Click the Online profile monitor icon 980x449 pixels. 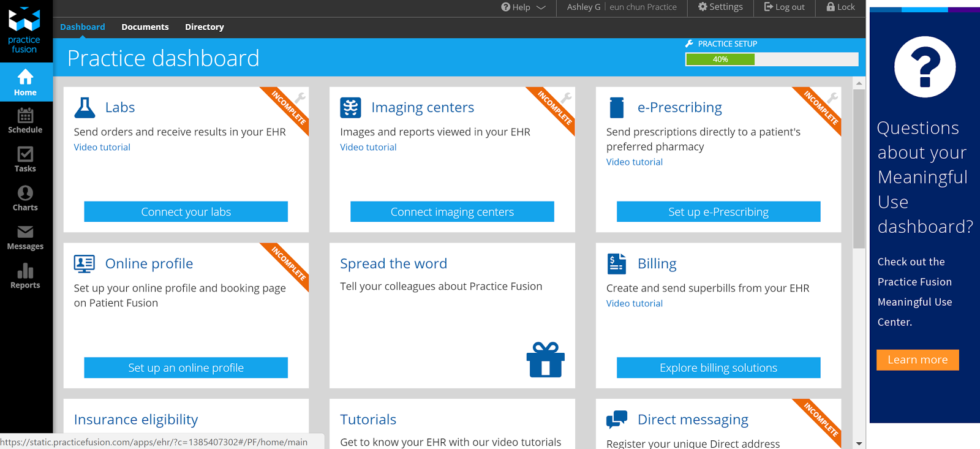point(85,263)
